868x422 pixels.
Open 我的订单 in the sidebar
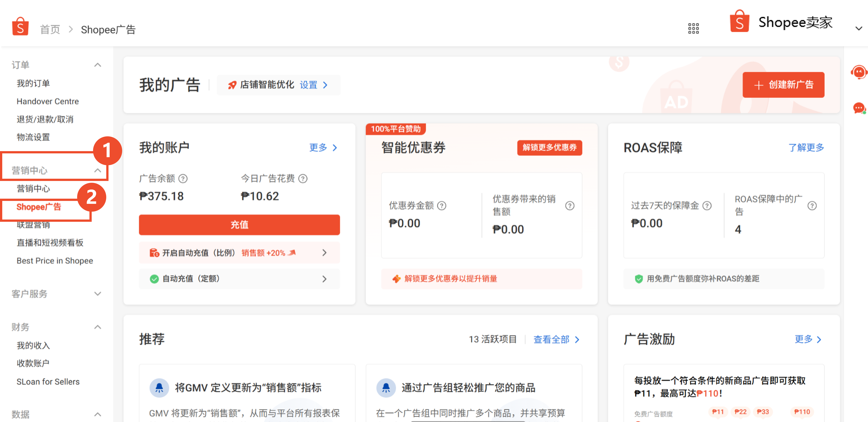point(33,83)
